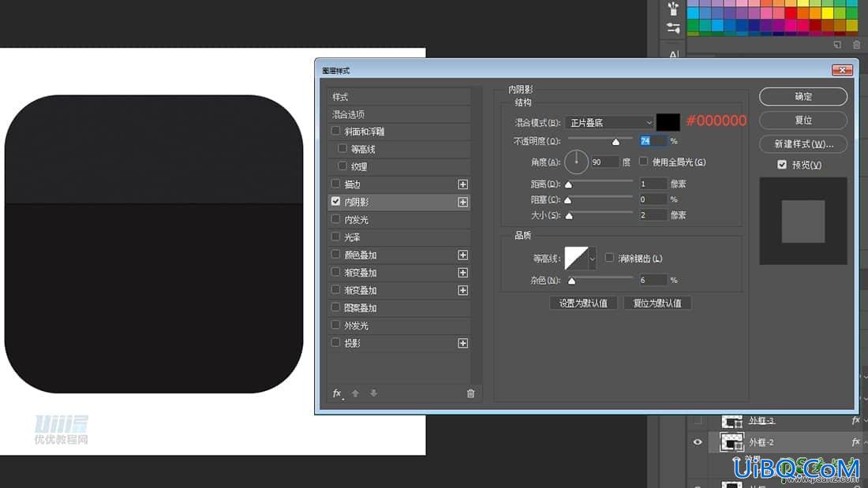Click the 不透明度 value field showing 74
The width and height of the screenshot is (868, 488).
pyautogui.click(x=653, y=141)
